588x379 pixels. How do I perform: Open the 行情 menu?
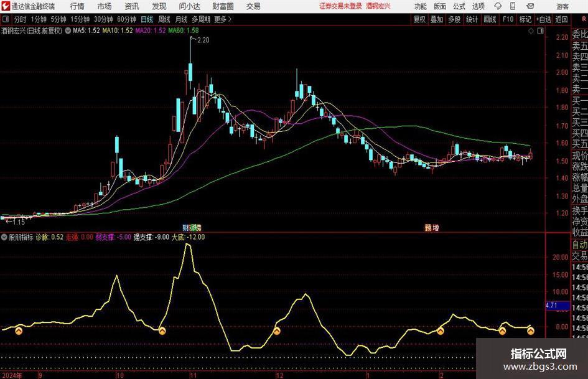pyautogui.click(x=77, y=6)
